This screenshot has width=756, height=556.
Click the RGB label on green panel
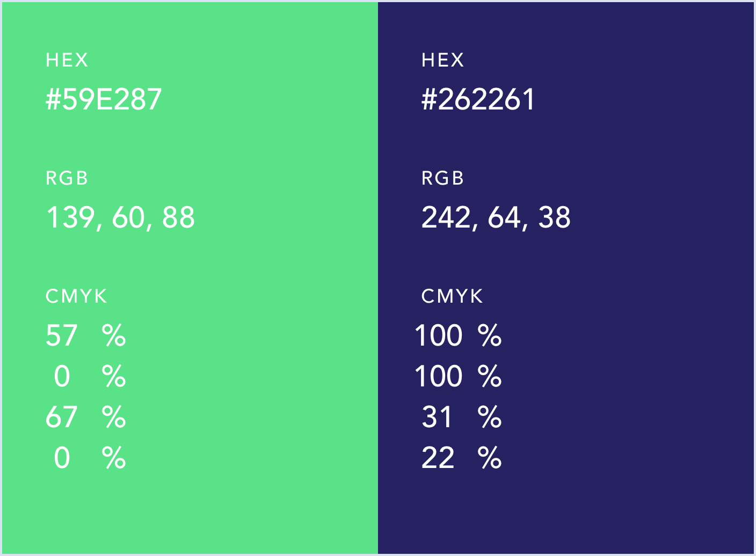click(67, 178)
